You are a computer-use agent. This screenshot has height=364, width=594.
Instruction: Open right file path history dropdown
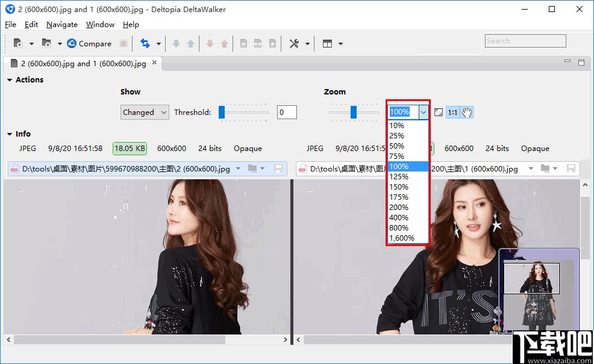[x=531, y=168]
